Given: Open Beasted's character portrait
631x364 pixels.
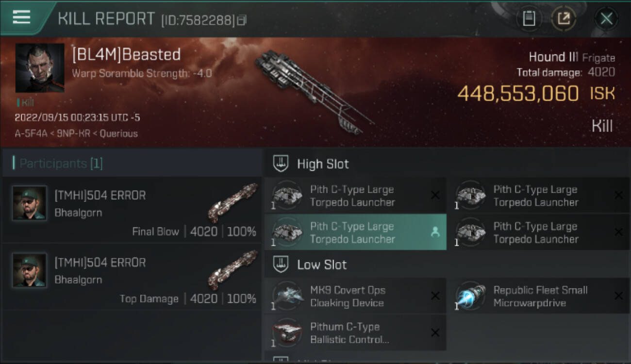Looking at the screenshot, I should click(x=40, y=68).
